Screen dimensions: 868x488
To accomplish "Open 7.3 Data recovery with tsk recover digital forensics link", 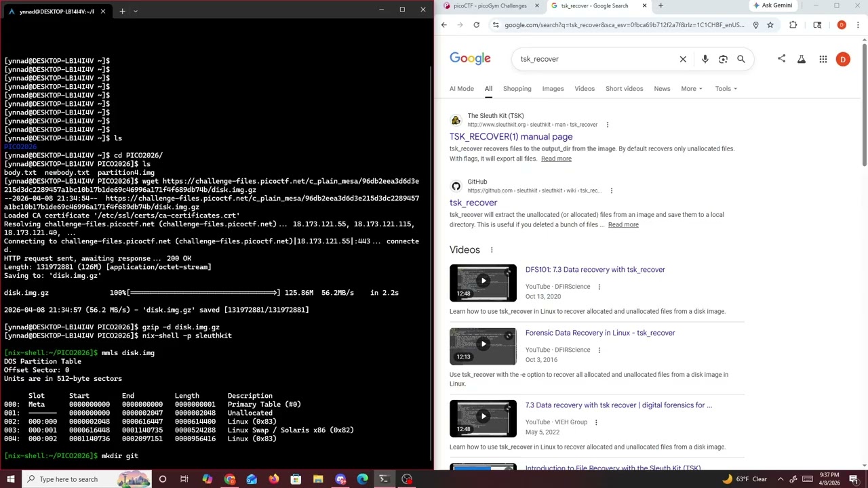I will pyautogui.click(x=618, y=405).
